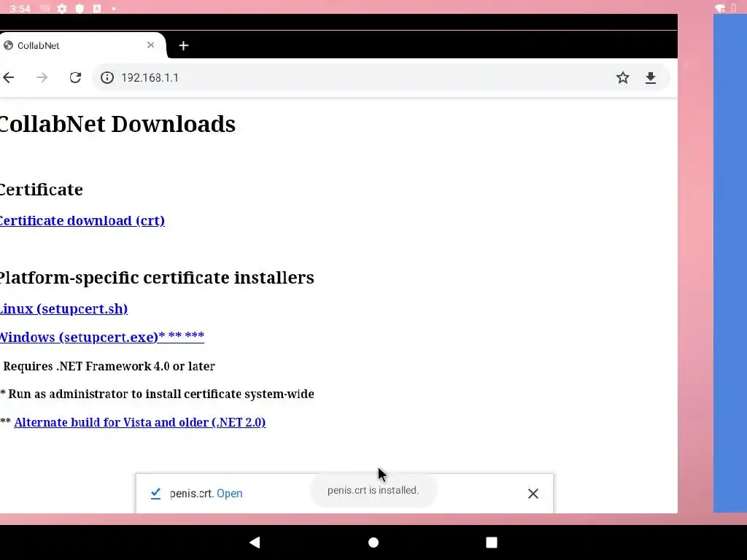
Task: Bookmark this page with the star
Action: click(623, 77)
